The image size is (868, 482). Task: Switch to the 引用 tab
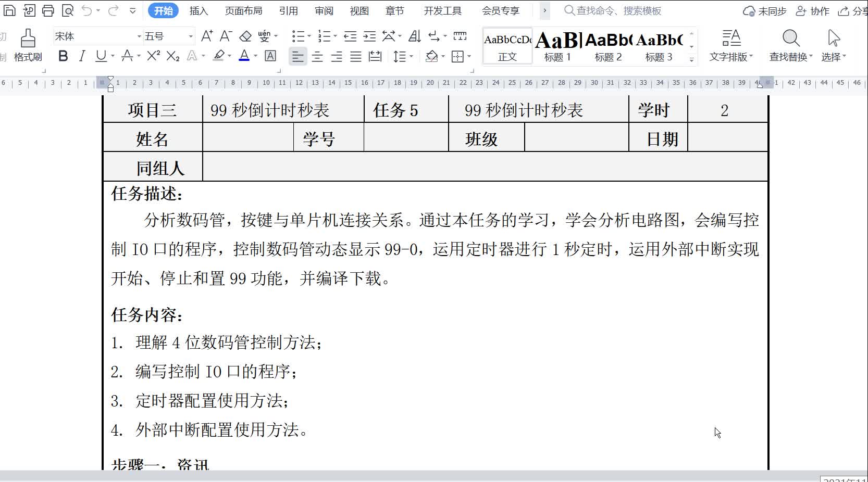coord(288,11)
